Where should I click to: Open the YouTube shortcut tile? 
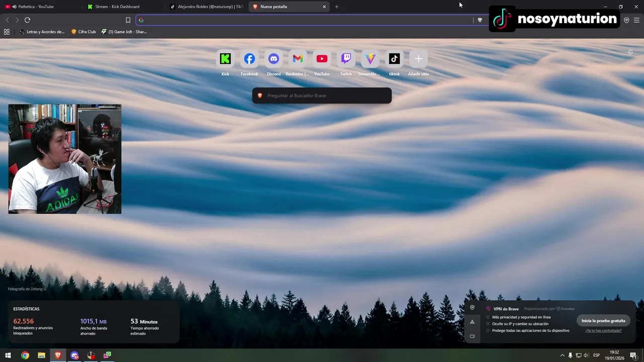pos(322,59)
